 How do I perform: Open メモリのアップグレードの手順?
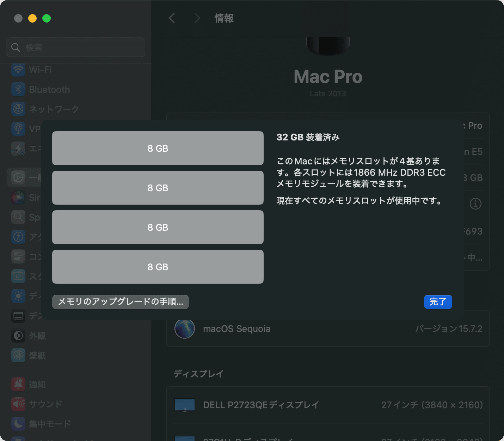120,302
